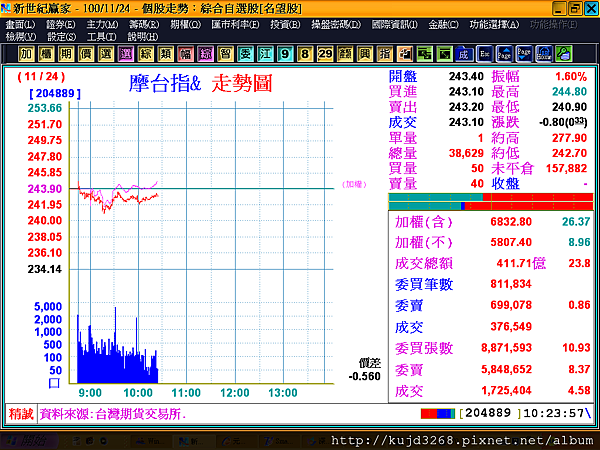
Task: Click the 櫃 toolbar icon
Action: (x=46, y=54)
